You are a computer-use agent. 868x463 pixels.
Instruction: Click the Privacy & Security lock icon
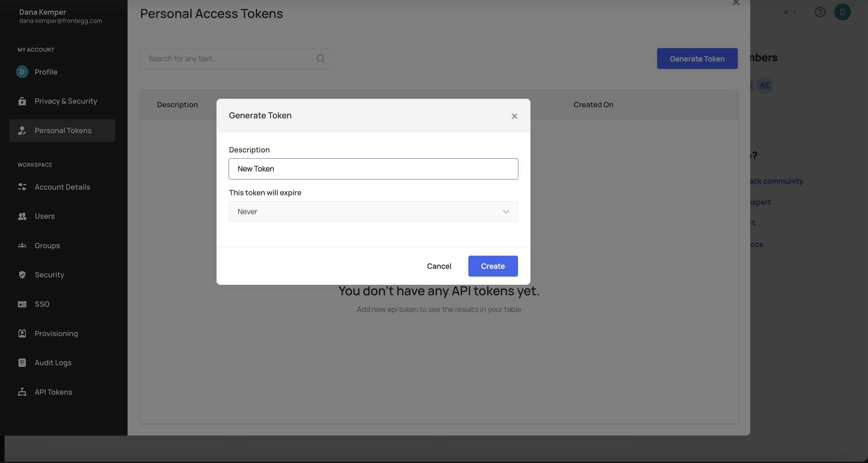(x=22, y=101)
